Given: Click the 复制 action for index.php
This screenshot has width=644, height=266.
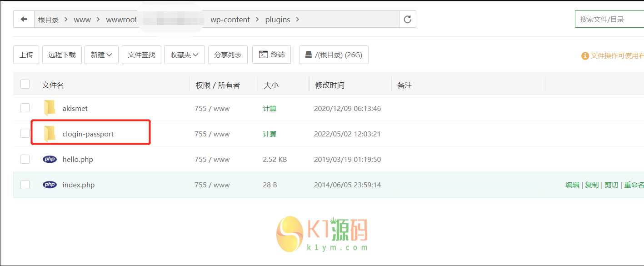Looking at the screenshot, I should pyautogui.click(x=592, y=185).
